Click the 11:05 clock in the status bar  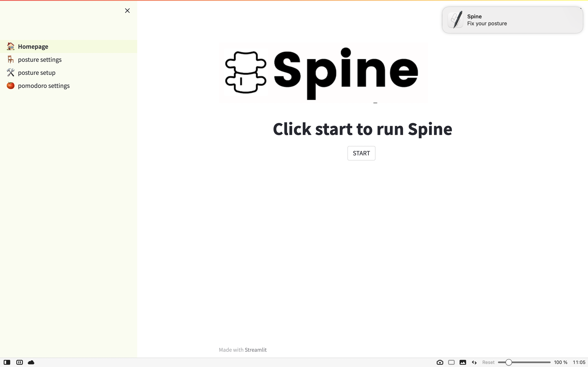point(579,362)
